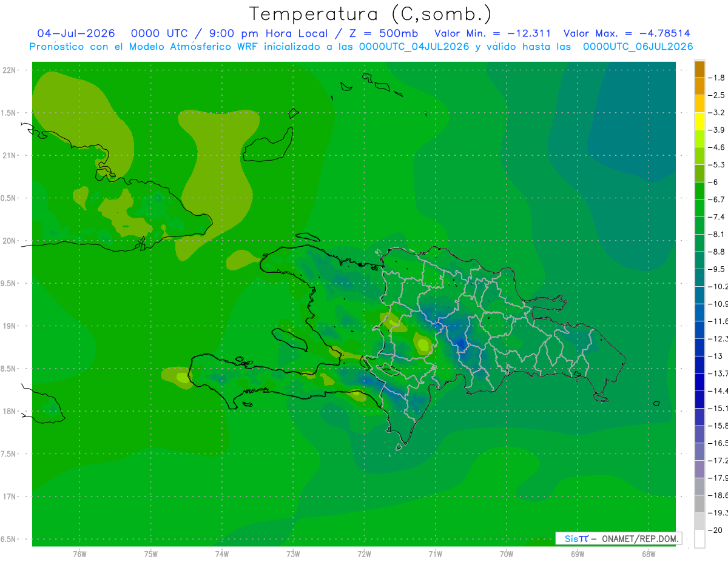Click the '17N' latitude label
The image size is (728, 562).
pos(8,497)
